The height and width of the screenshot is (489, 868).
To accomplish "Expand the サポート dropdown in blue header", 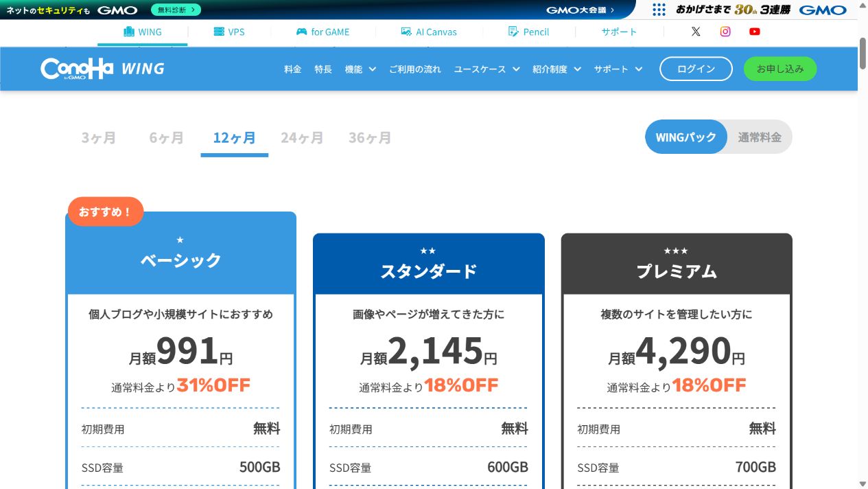I will 618,69.
